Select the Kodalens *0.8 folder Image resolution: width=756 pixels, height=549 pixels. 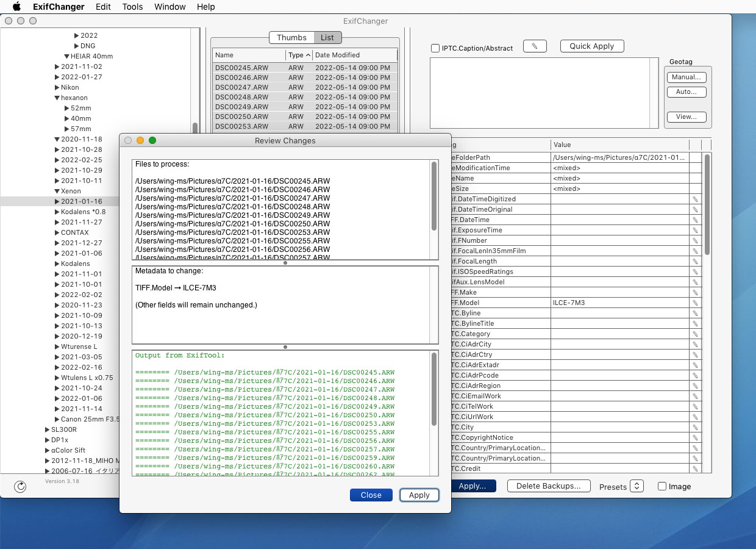point(83,212)
